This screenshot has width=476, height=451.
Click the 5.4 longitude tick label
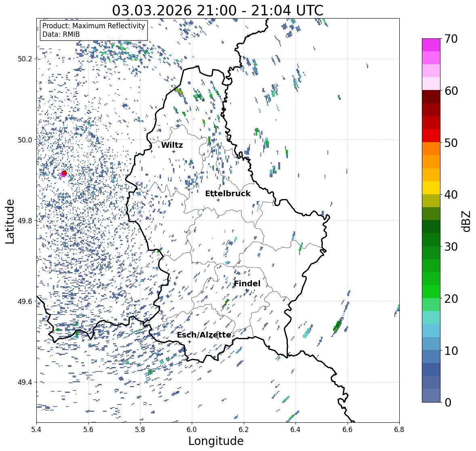36,429
